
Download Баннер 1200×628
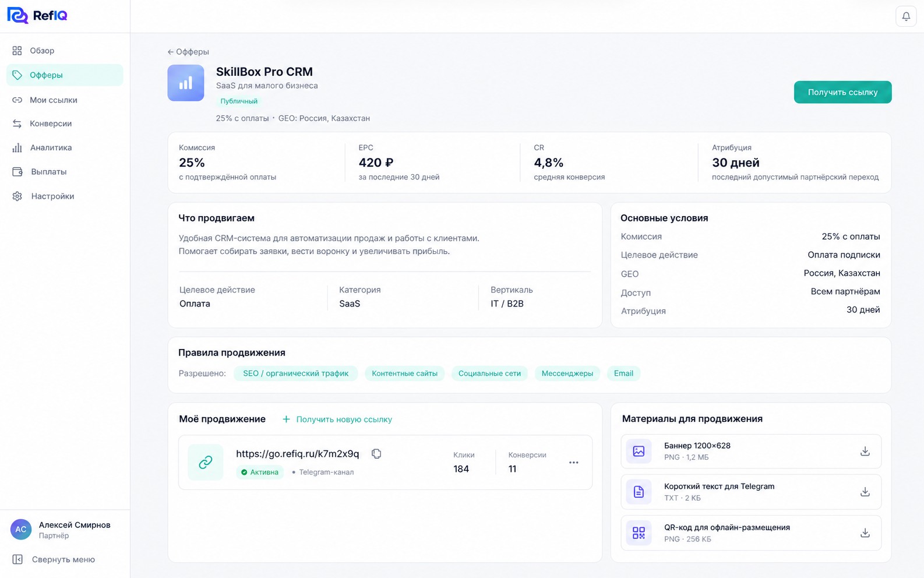[x=865, y=452]
